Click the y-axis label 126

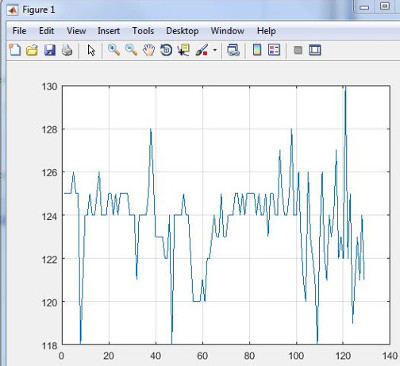[x=49, y=173]
